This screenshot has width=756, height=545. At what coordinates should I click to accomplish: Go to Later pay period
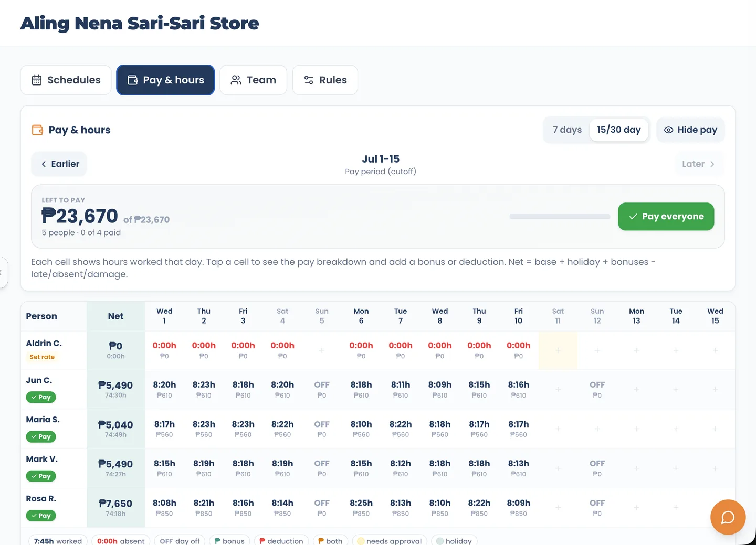[698, 164]
